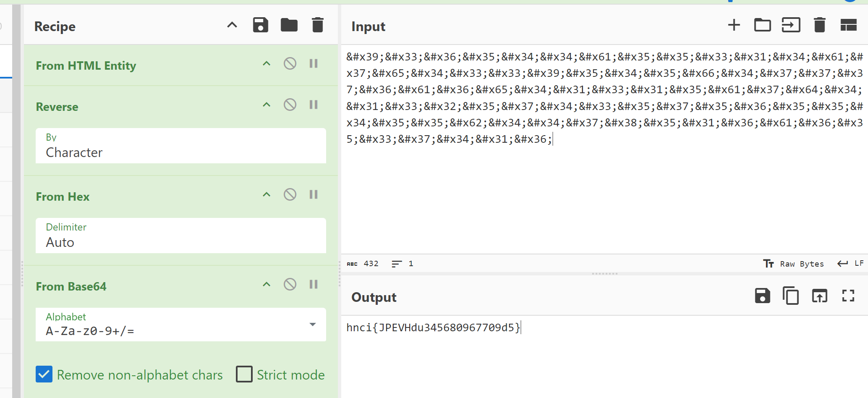Collapse the From Base64 operation
Screen dimensions: 868x398
[267, 285]
